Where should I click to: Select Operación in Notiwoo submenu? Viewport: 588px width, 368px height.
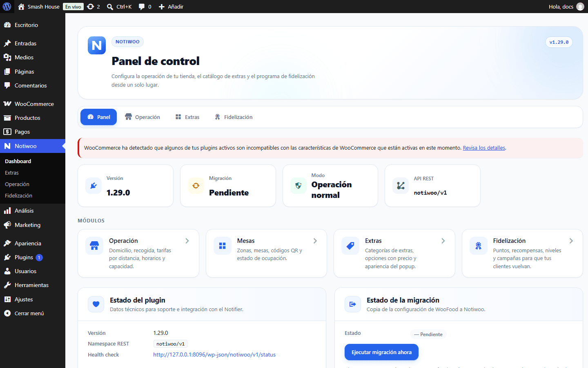pos(17,184)
